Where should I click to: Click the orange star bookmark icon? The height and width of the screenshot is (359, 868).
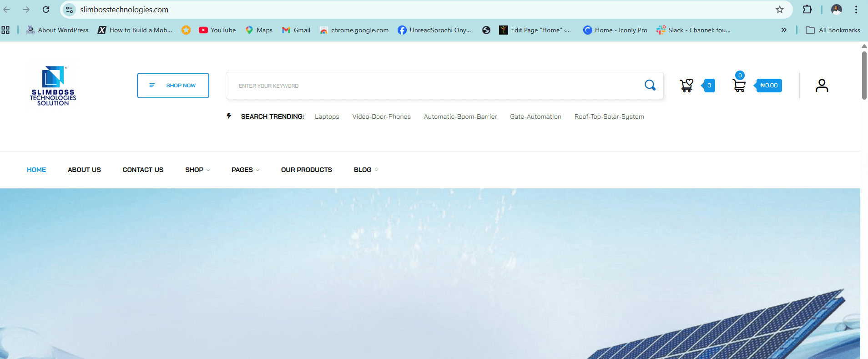point(186,30)
